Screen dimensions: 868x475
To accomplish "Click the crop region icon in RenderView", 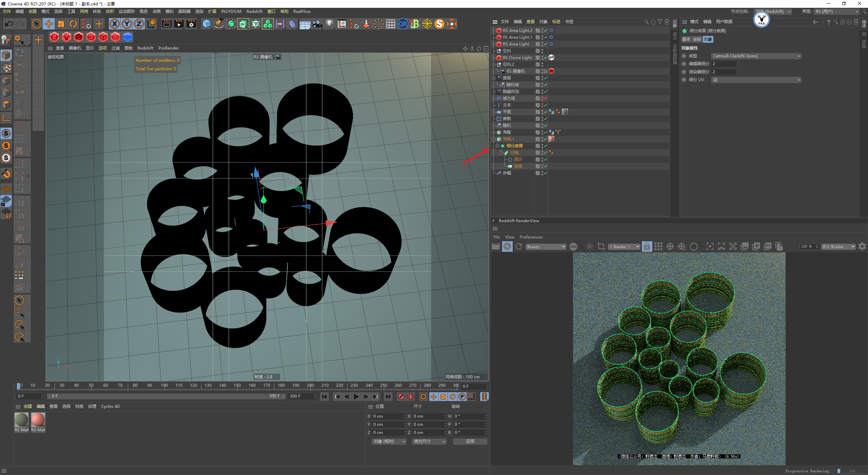I will coord(601,247).
